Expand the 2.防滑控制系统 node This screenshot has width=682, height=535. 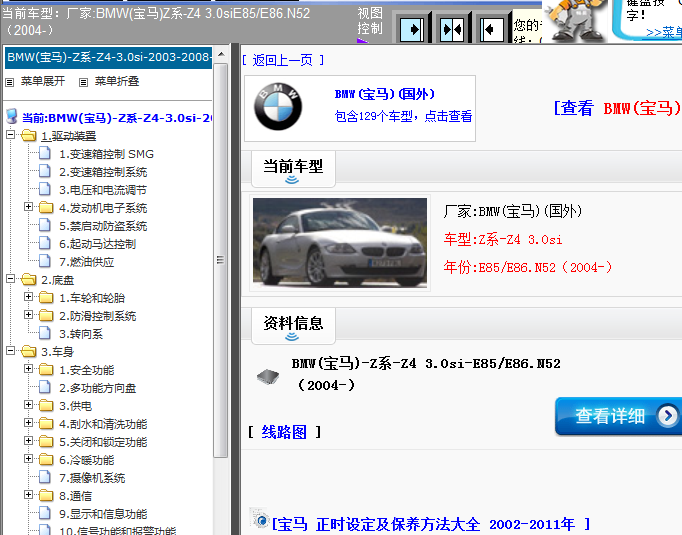coord(28,315)
